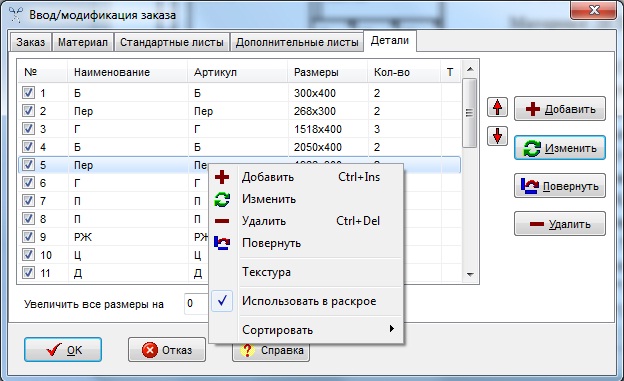This screenshot has width=624, height=381.
Task: Click the Увеличить все размеры input field
Action: coord(197,304)
